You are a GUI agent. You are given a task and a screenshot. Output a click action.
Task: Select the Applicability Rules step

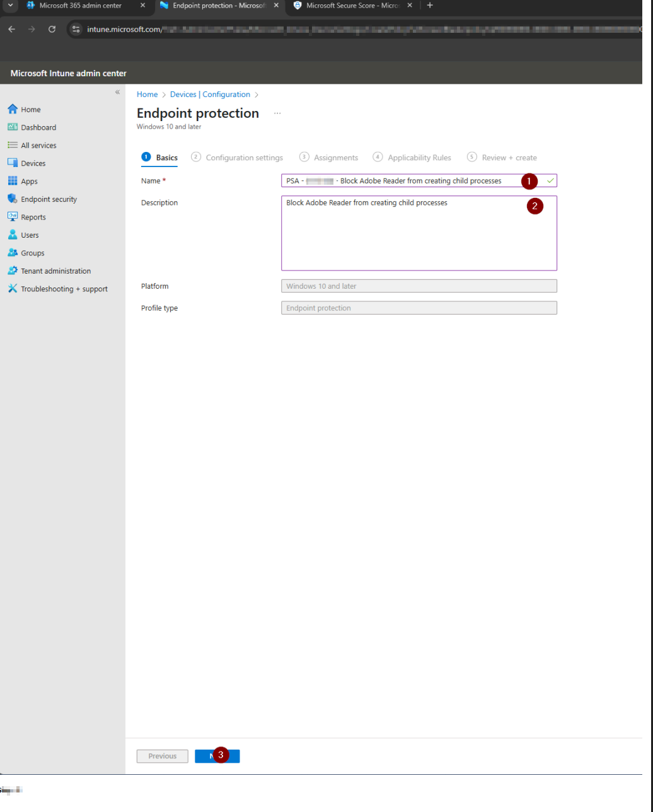pos(412,158)
